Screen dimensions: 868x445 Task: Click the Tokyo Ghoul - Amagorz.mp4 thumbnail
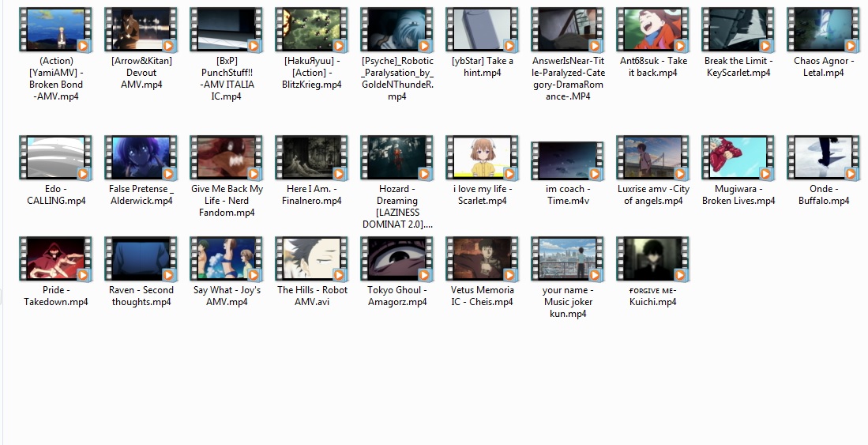tap(396, 259)
